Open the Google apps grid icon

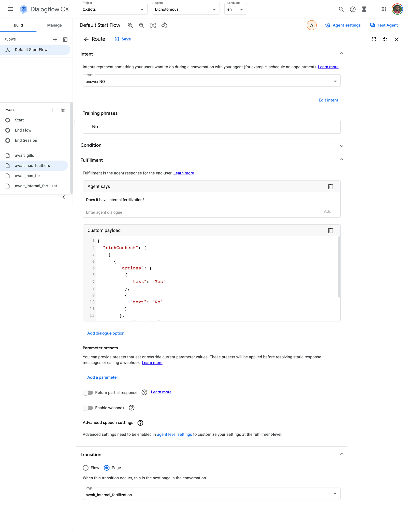point(384,9)
